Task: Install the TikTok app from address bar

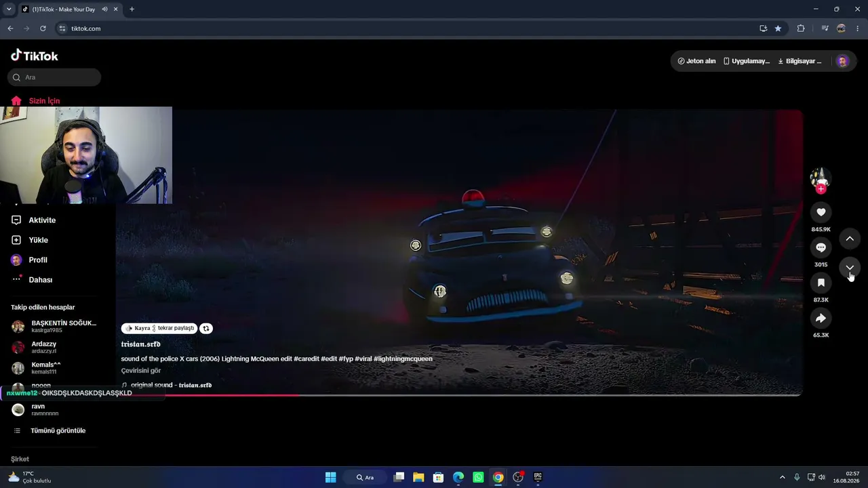Action: point(763,28)
